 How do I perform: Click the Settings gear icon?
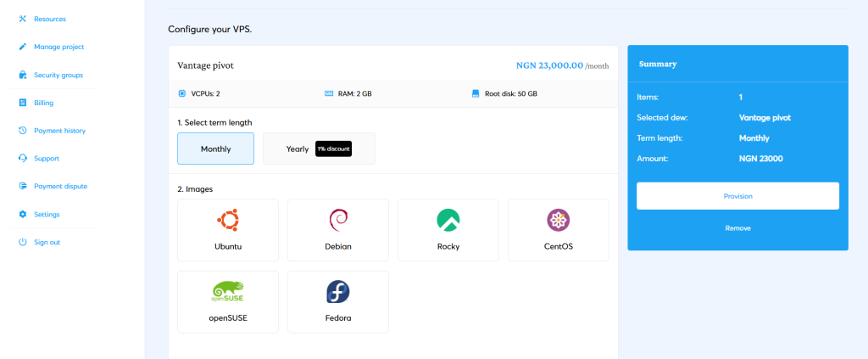pos(23,214)
